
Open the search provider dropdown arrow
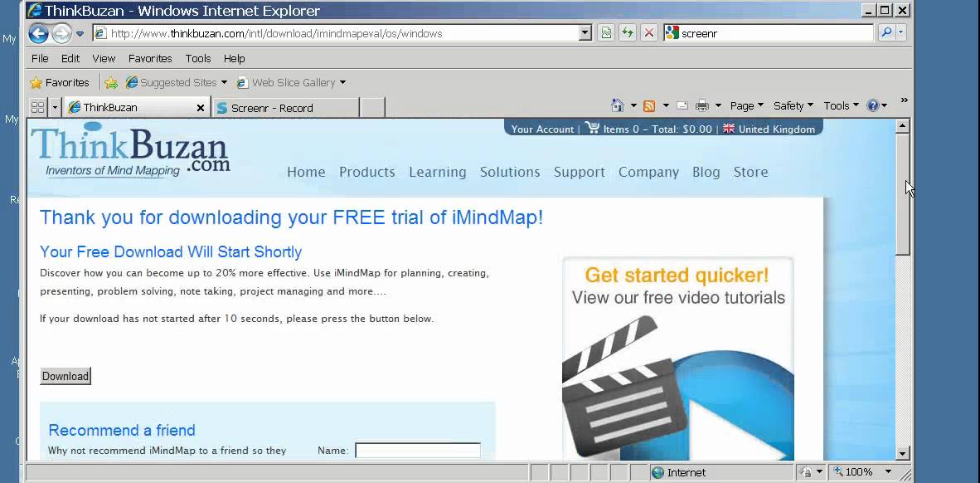900,33
